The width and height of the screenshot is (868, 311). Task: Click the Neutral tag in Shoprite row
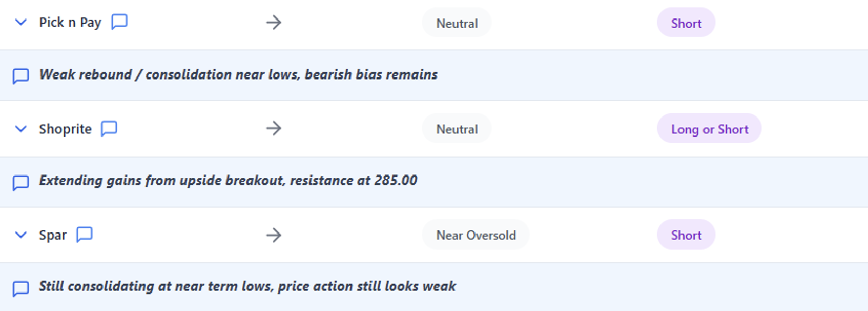click(x=457, y=129)
